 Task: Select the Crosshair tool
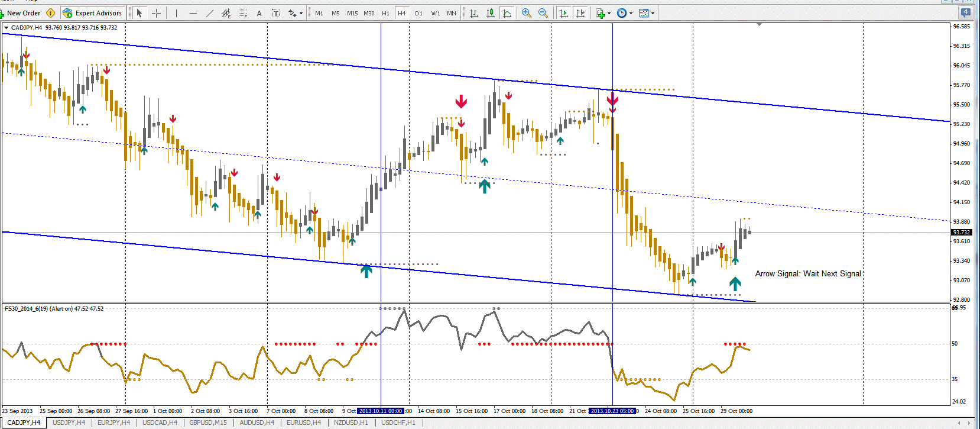click(x=156, y=13)
